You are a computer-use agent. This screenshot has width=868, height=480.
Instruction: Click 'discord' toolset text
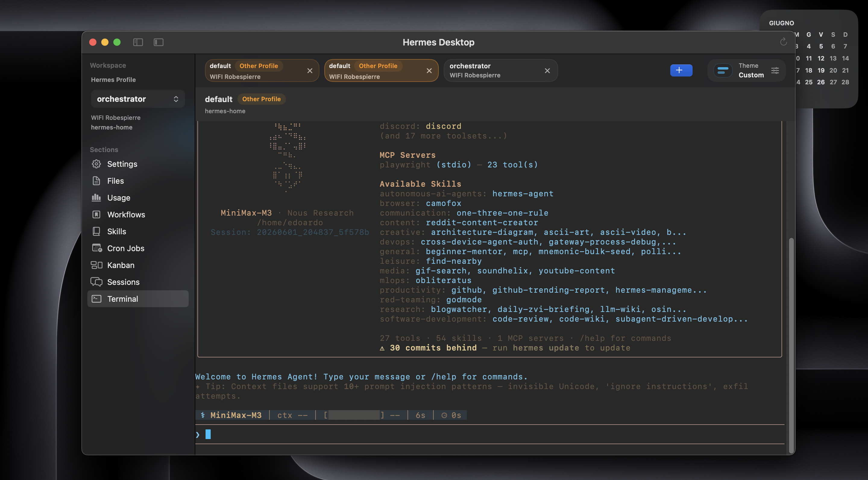(443, 126)
